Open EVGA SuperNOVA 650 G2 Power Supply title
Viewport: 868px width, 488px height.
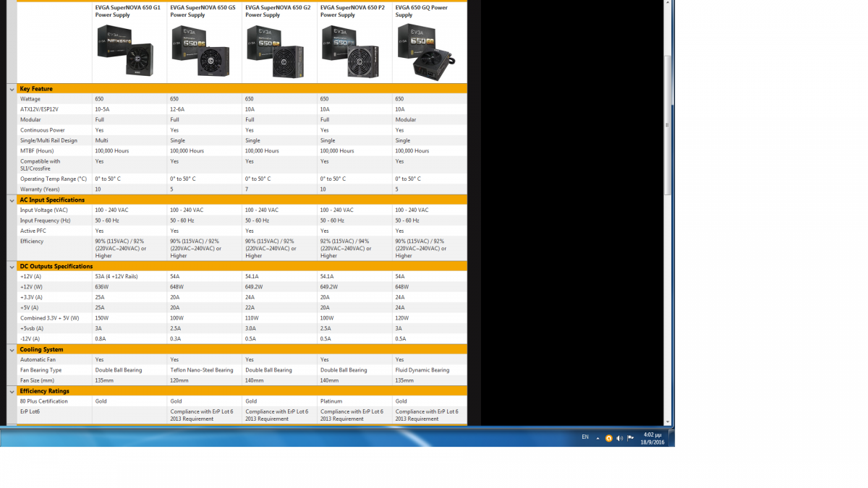pyautogui.click(x=278, y=11)
